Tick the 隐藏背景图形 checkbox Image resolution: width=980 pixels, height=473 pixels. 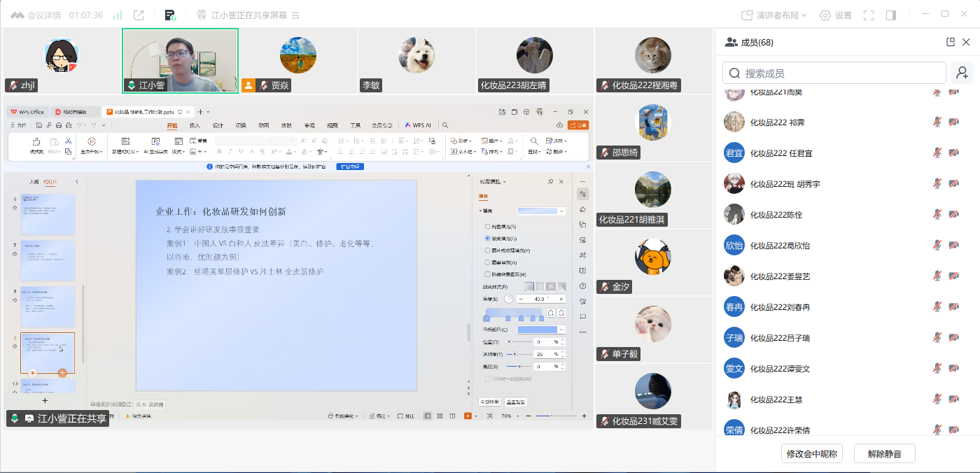click(487, 274)
